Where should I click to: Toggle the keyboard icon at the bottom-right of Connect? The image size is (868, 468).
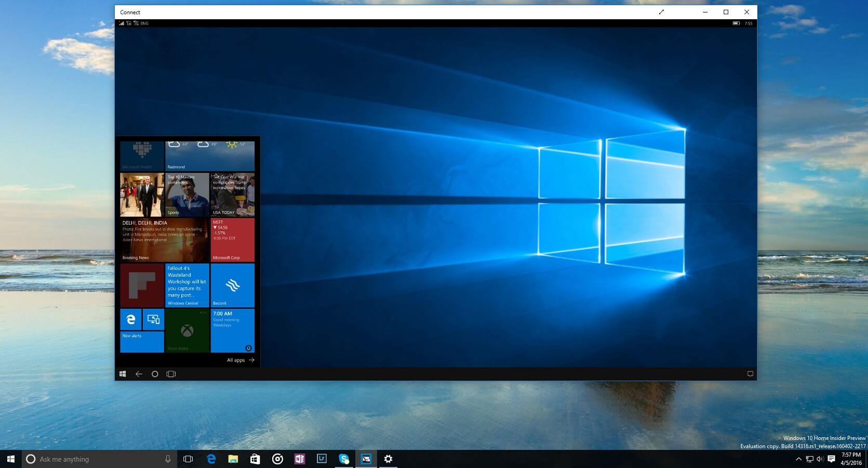click(x=750, y=373)
